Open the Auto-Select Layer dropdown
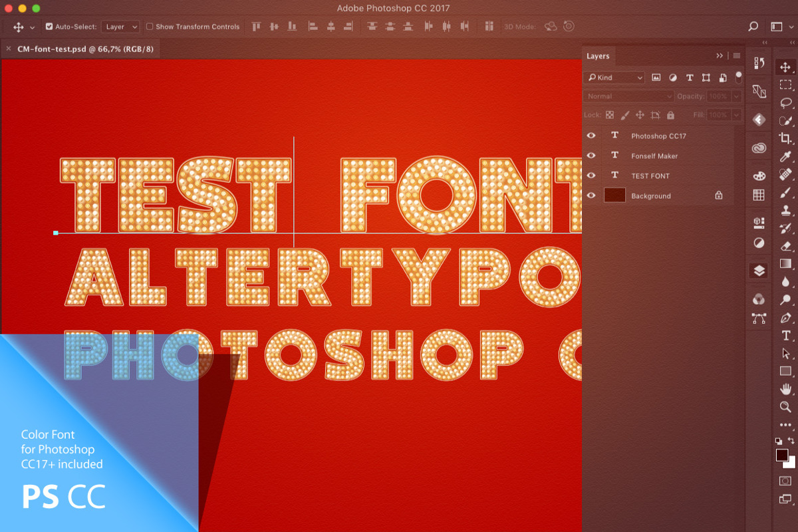798x532 pixels. pos(120,27)
